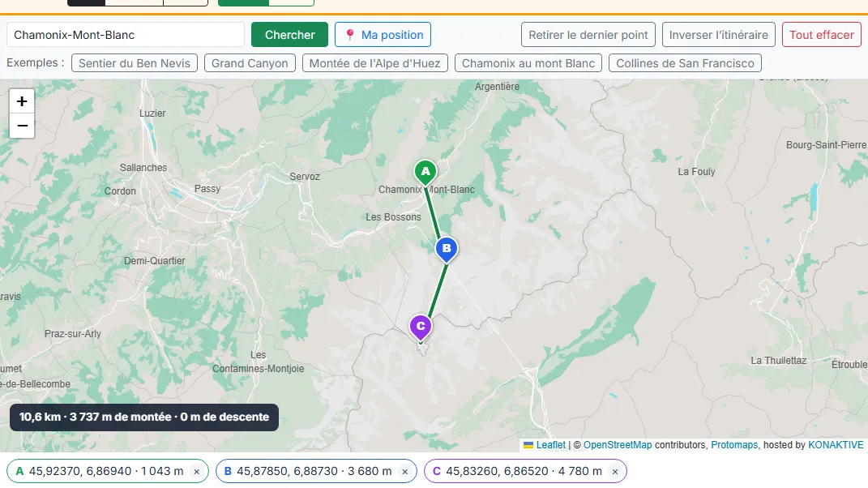This screenshot has width=868, height=488.
Task: Click the Chercher search button
Action: pyautogui.click(x=289, y=35)
